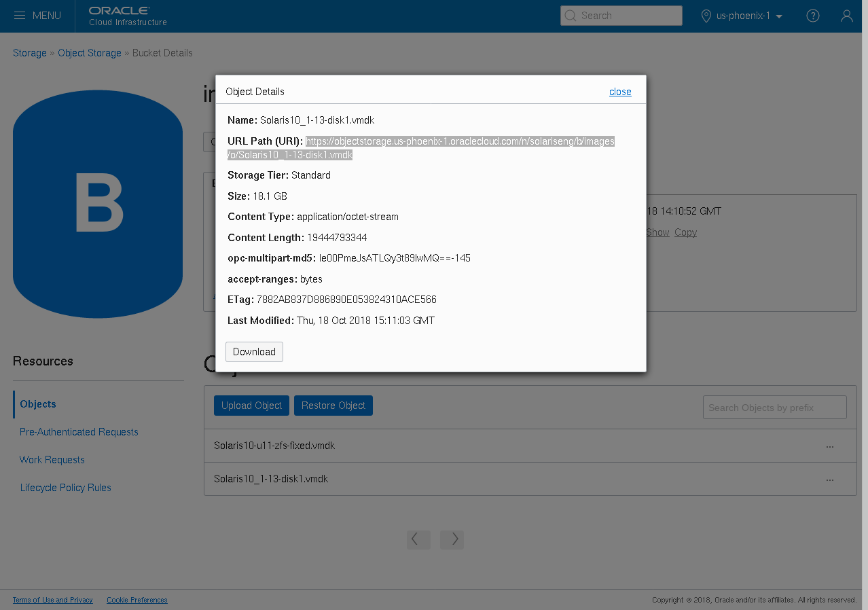The width and height of the screenshot is (868, 610).
Task: Click the Download button
Action: click(x=254, y=352)
